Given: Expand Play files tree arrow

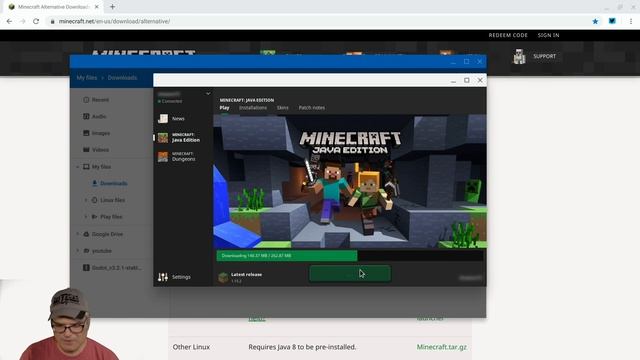Looking at the screenshot, I should point(86,217).
